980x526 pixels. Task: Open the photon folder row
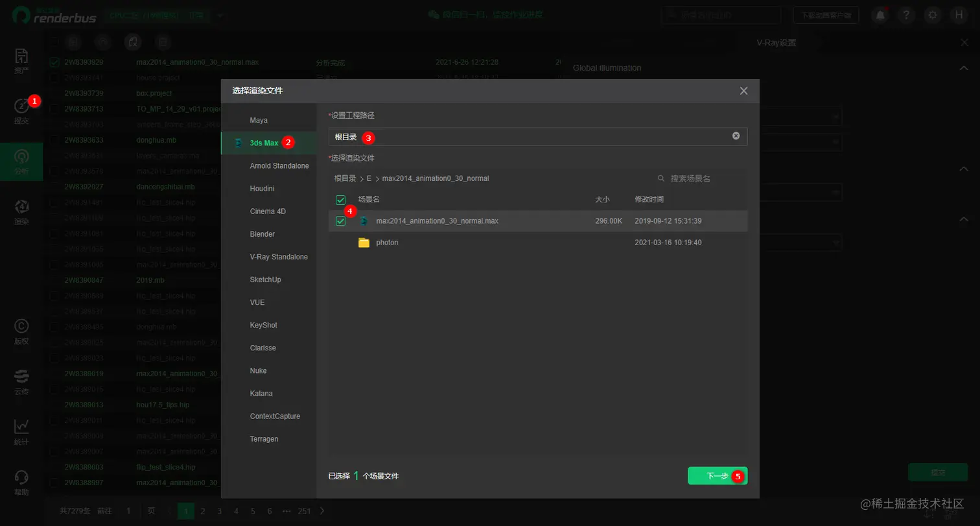538,243
